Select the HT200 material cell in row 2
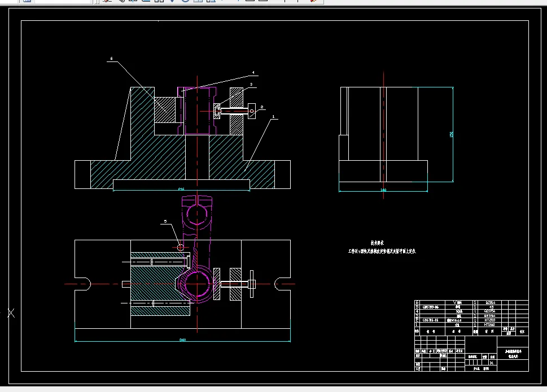 tap(490, 320)
